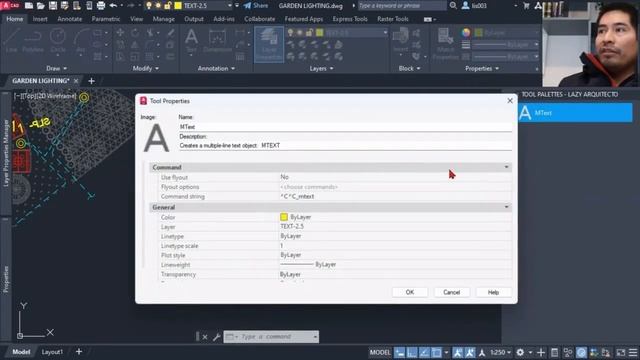The width and height of the screenshot is (640, 360).
Task: Switch to the Annotate ribbon tab
Action: click(69, 19)
